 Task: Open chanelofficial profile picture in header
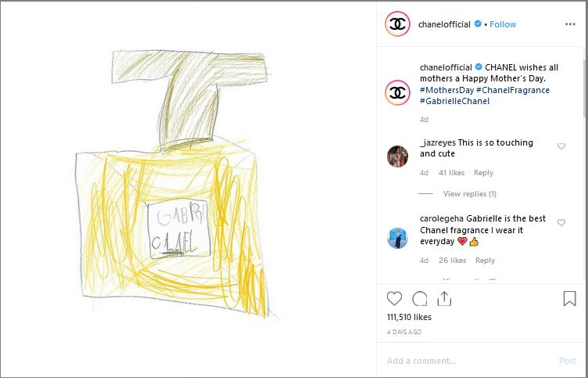397,24
